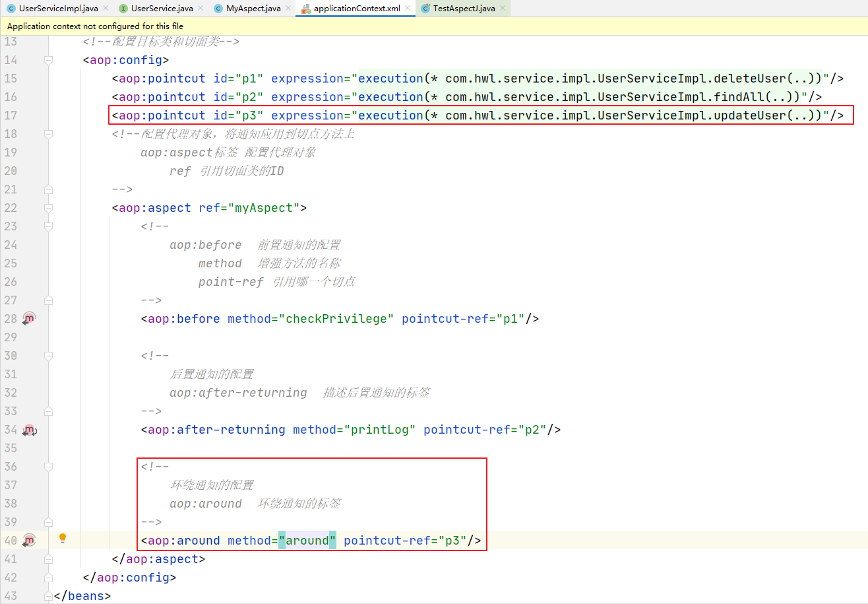Fold the comment starting at line 36

click(48, 467)
